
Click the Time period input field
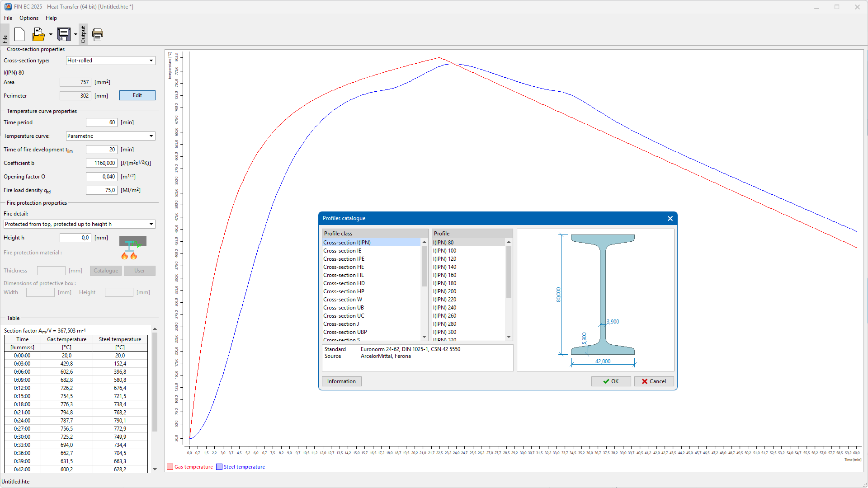coord(102,122)
